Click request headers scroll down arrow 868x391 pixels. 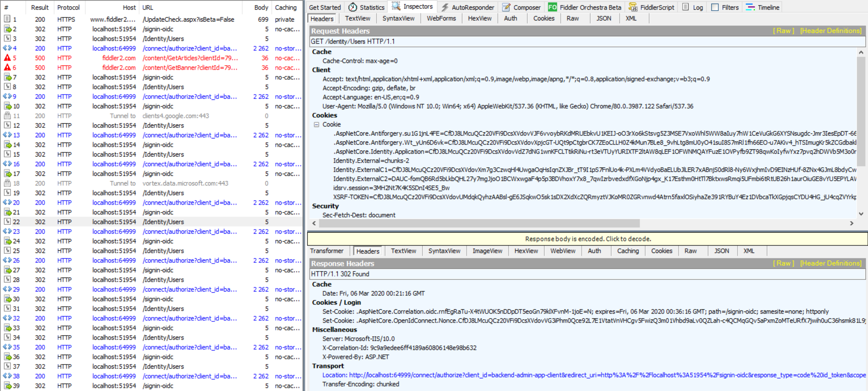(861, 214)
